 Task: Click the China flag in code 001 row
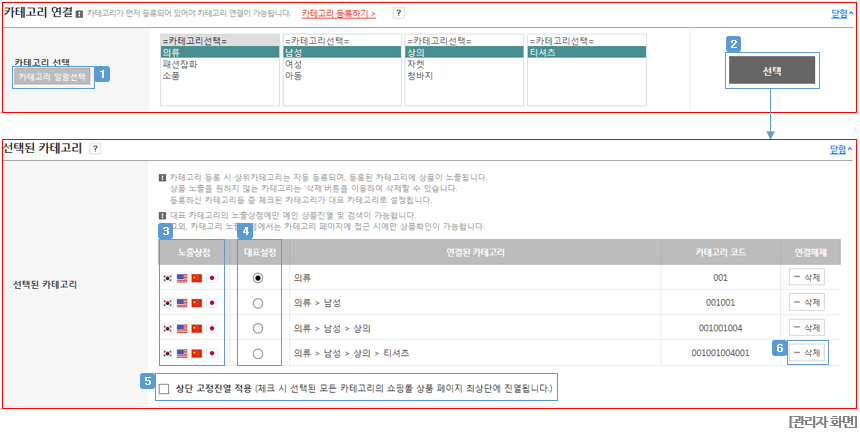[197, 278]
